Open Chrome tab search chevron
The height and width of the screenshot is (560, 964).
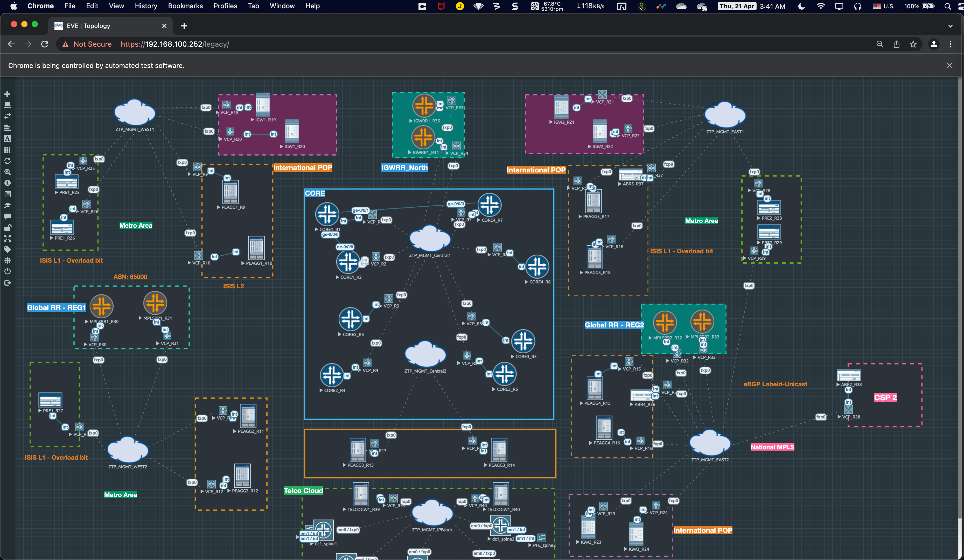coord(950,26)
